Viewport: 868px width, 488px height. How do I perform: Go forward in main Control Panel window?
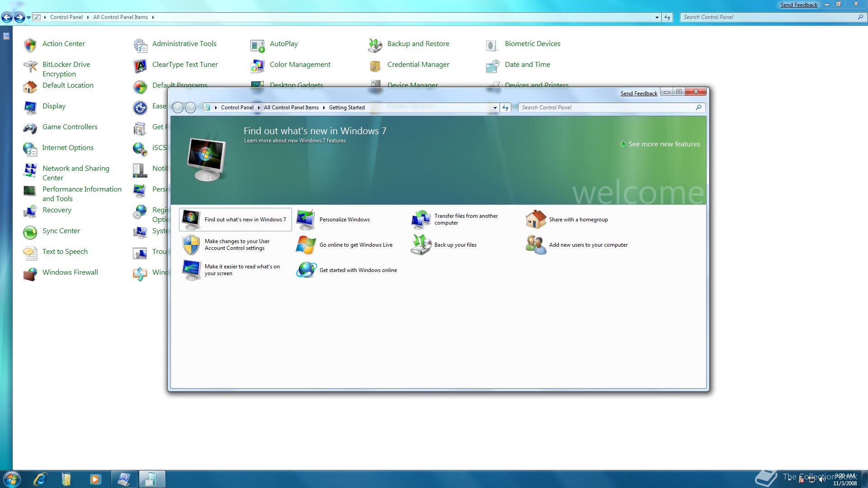[19, 17]
